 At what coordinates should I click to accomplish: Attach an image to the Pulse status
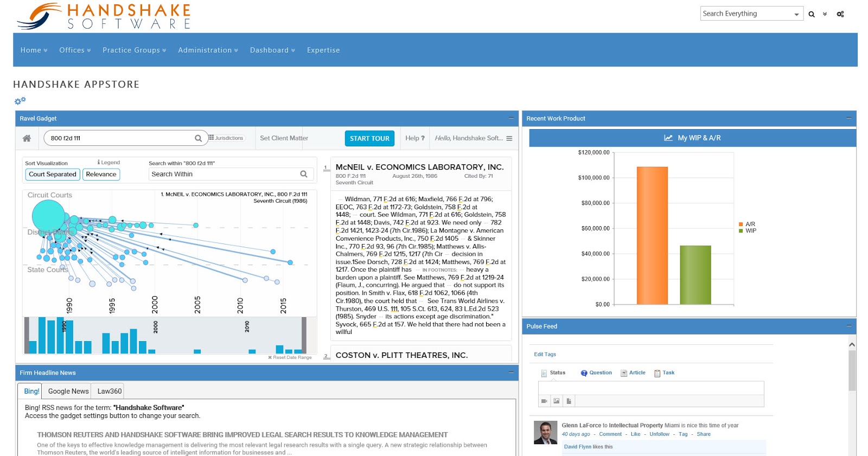(556, 401)
